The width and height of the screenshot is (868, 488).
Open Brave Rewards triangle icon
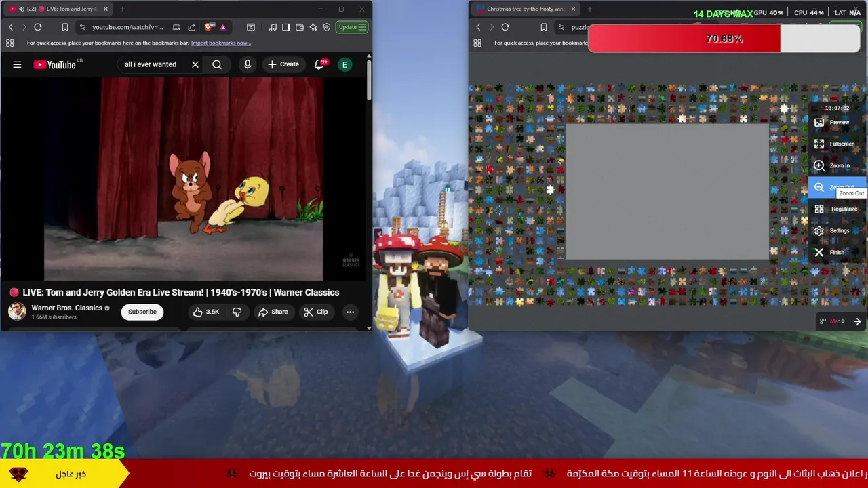click(x=222, y=27)
